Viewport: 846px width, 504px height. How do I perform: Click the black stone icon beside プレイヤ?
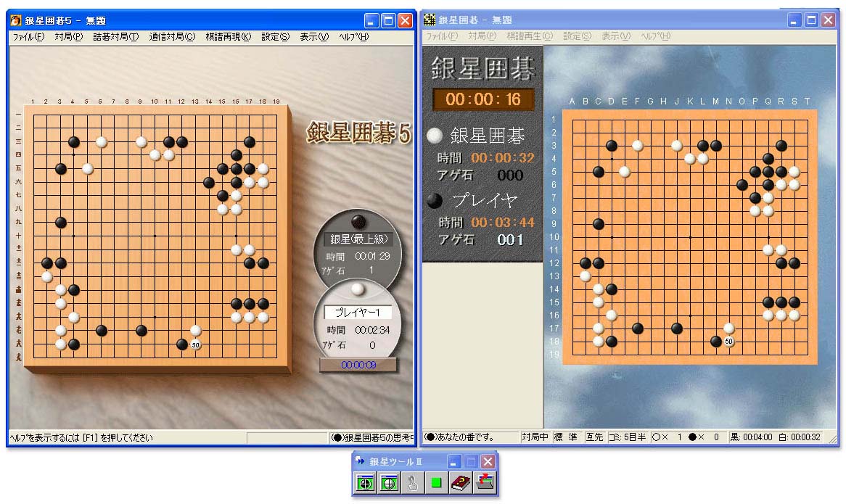pyautogui.click(x=435, y=201)
